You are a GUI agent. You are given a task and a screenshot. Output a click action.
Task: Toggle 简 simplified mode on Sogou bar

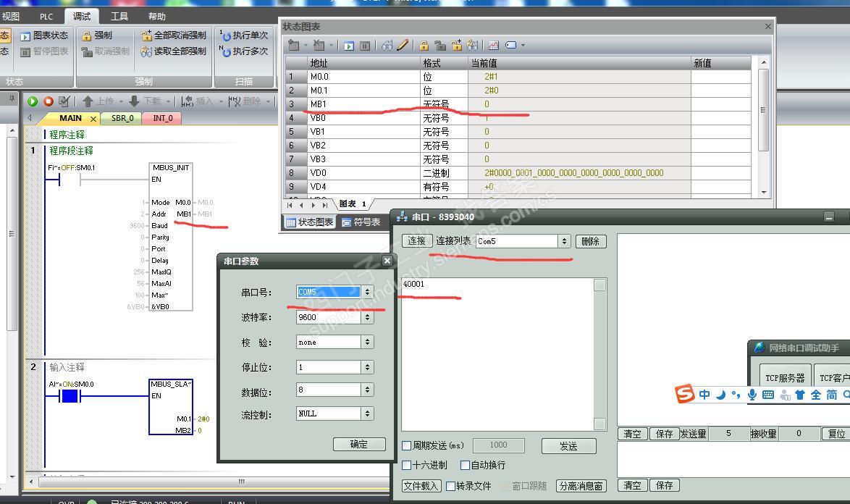832,395
